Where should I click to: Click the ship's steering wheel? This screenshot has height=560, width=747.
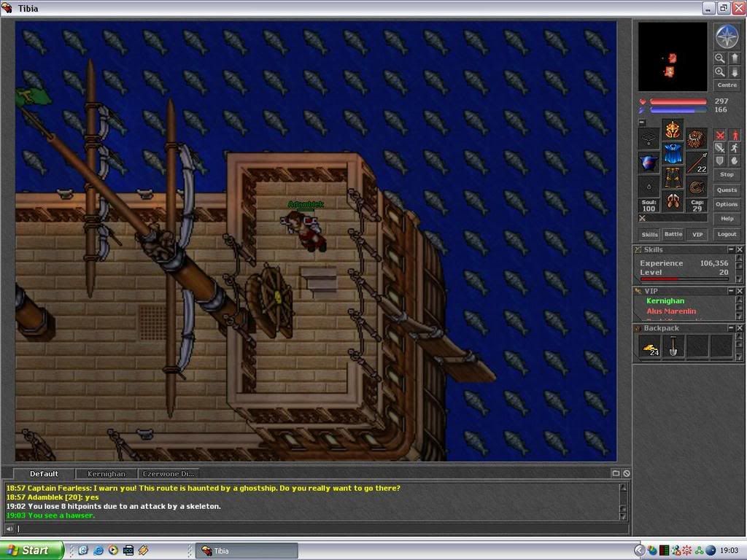[x=270, y=300]
